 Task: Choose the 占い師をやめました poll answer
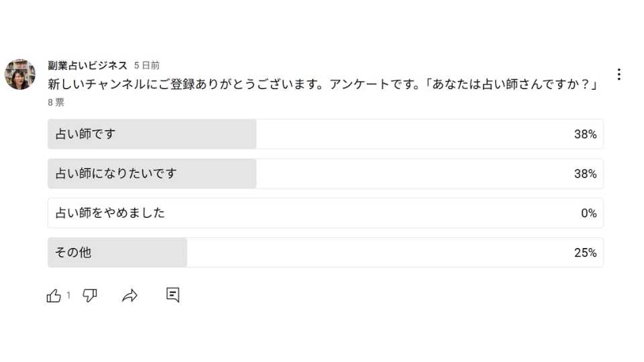click(x=110, y=213)
